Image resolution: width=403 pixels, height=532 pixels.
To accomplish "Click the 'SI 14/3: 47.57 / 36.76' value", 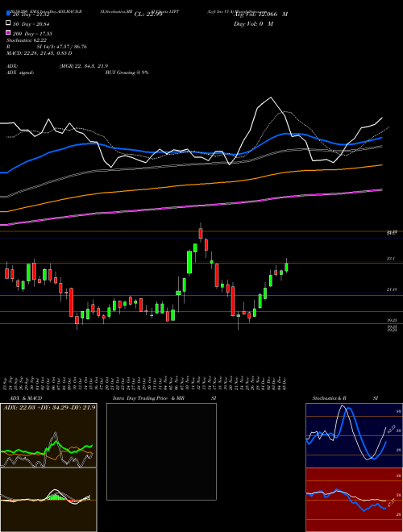I will (x=62, y=47).
